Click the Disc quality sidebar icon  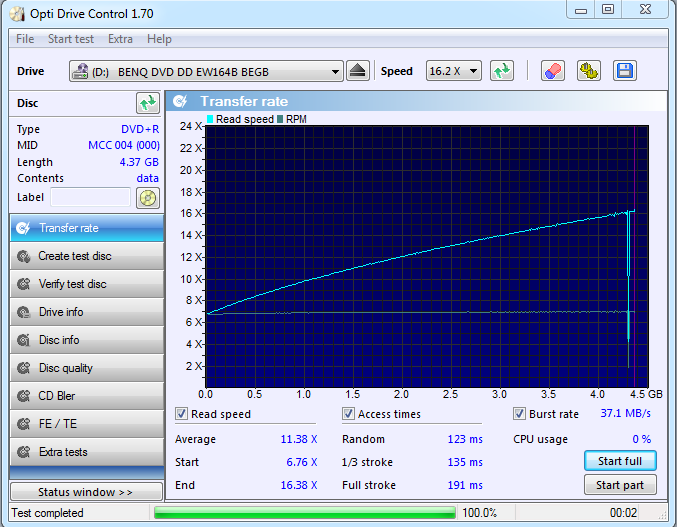[x=23, y=368]
